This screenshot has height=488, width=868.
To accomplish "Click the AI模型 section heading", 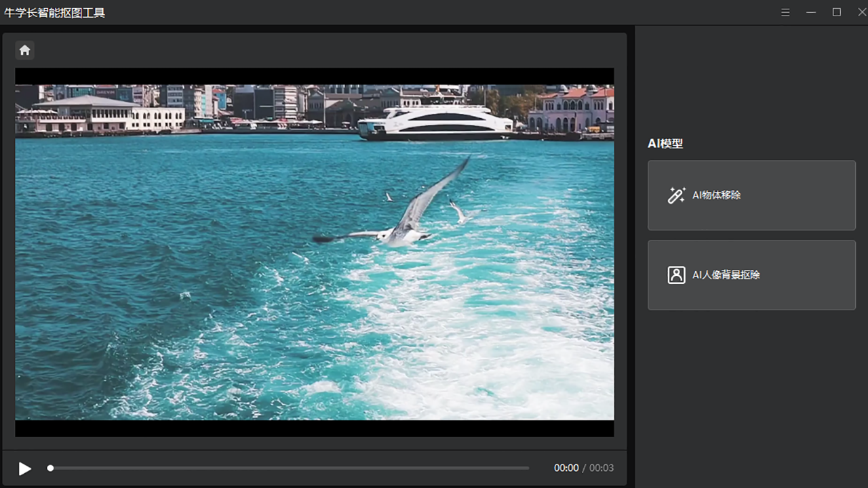I will tap(665, 144).
